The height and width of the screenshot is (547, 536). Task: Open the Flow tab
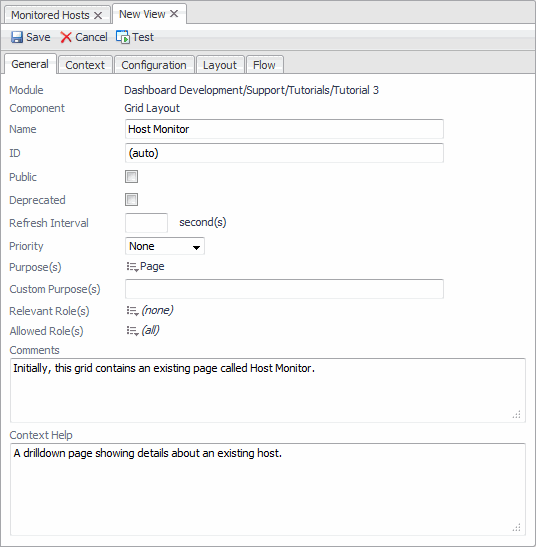point(264,65)
